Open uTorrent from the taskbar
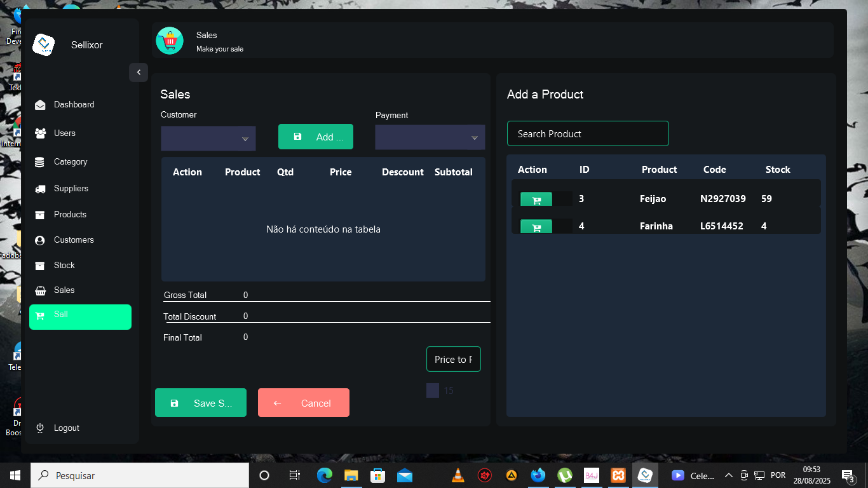868x488 pixels. 565,475
